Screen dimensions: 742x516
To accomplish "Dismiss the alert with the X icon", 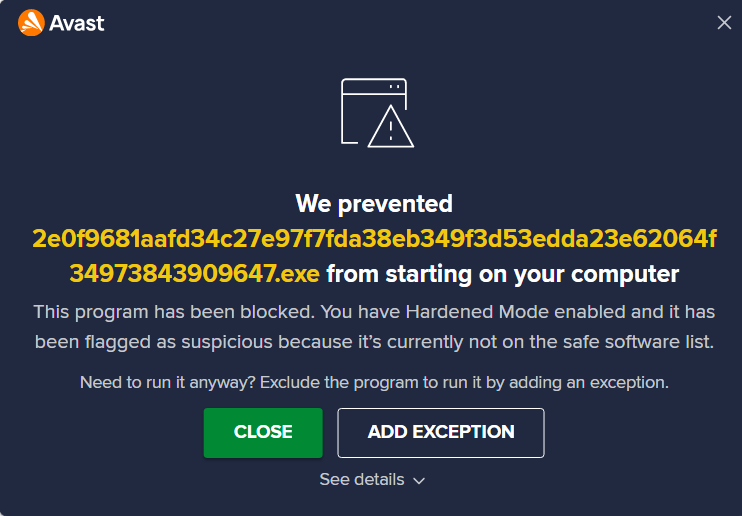I will click(724, 23).
